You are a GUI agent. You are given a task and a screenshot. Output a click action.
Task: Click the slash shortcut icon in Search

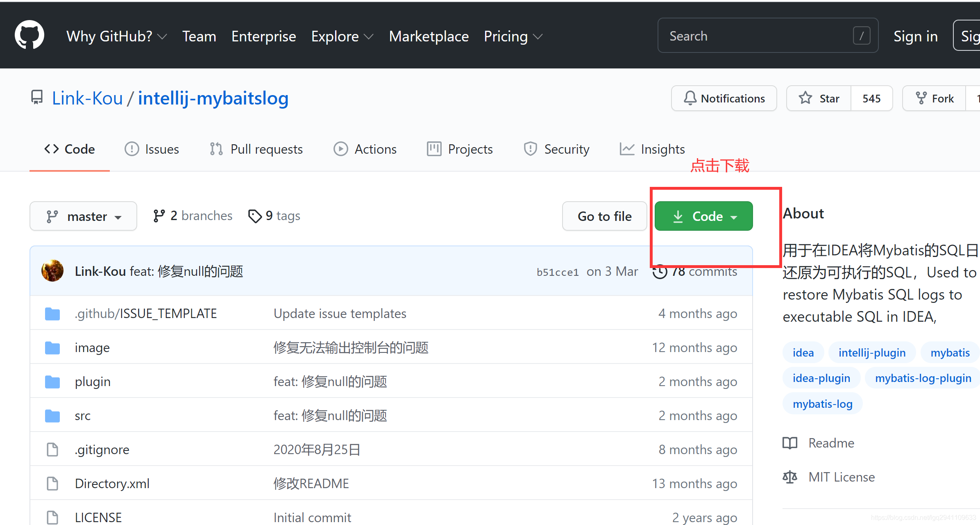coord(862,36)
